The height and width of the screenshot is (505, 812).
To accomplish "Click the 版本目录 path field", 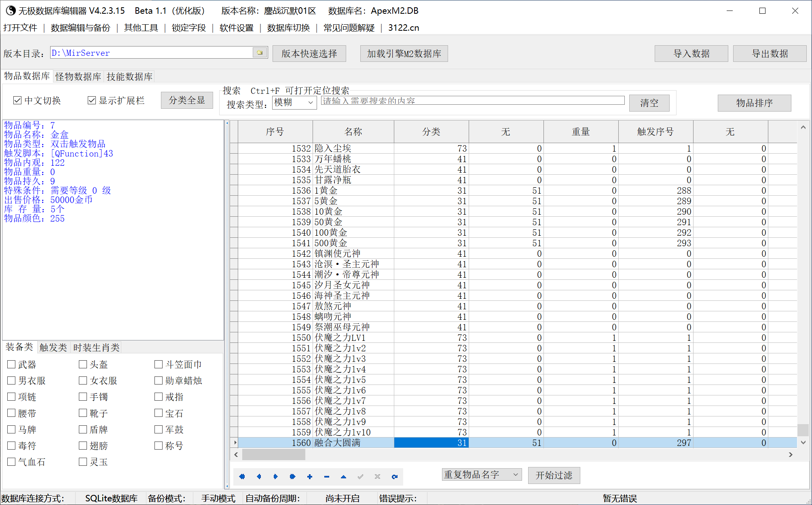I will coord(152,53).
